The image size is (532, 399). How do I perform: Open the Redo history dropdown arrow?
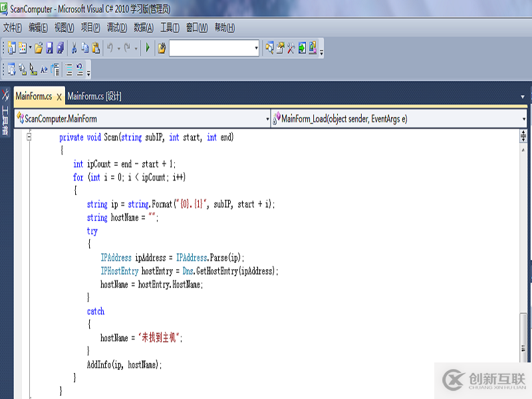pyautogui.click(x=136, y=49)
